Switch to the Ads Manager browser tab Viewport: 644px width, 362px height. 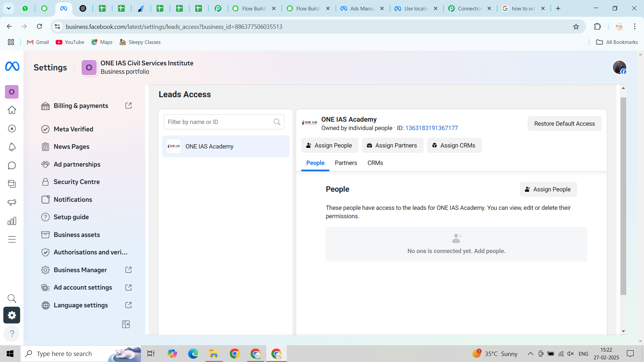[362, 8]
